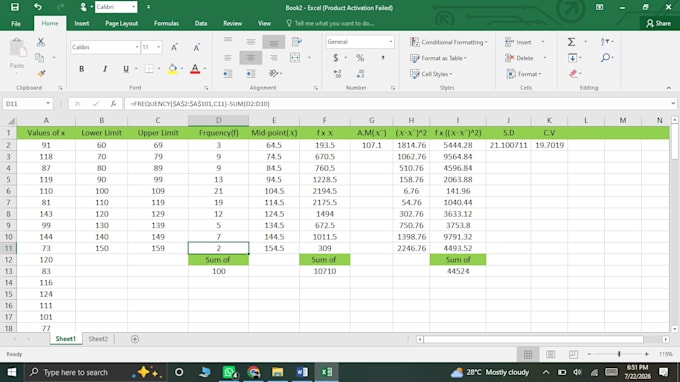Copy the selected cell

[x=39, y=57]
